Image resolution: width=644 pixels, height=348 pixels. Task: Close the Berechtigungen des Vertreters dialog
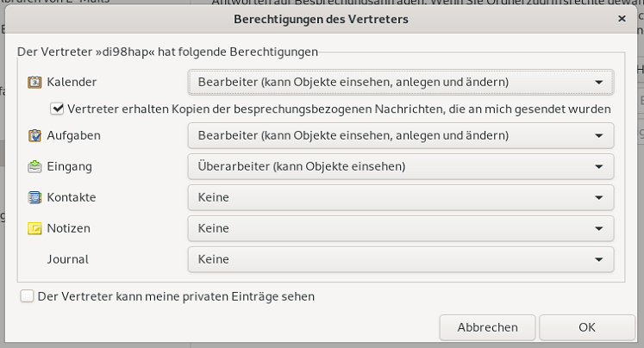pyautogui.click(x=622, y=18)
